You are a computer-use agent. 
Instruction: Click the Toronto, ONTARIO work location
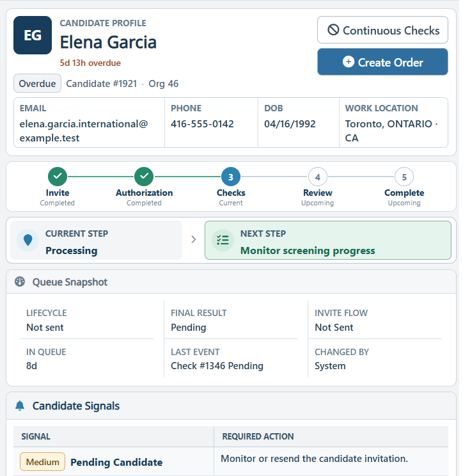click(391, 131)
